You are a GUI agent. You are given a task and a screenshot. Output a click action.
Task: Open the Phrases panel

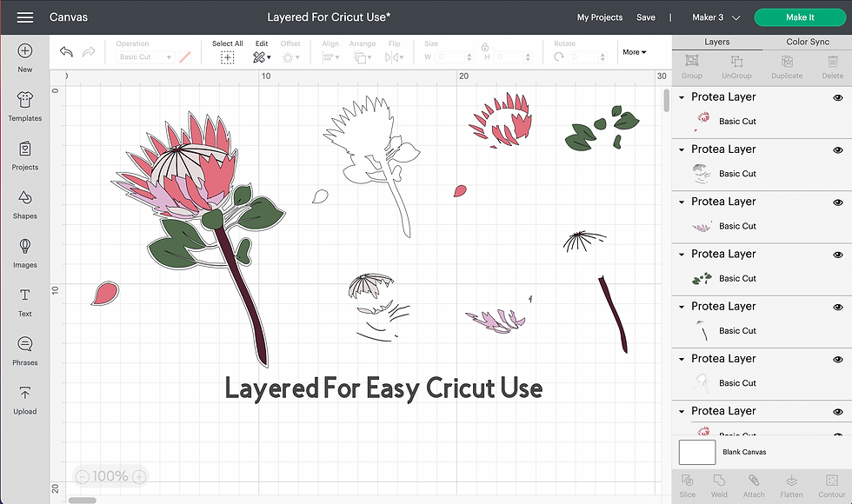[25, 351]
